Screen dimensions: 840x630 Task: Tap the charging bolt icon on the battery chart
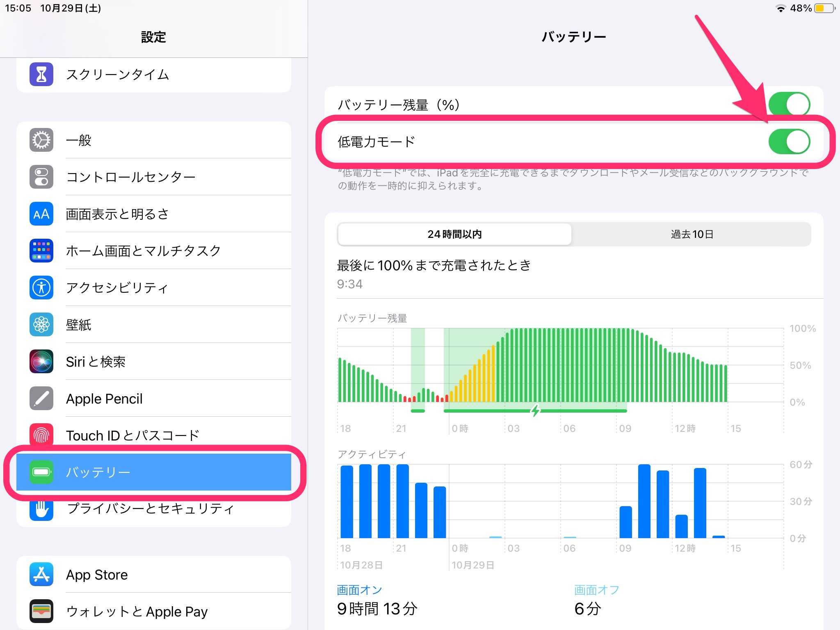[x=535, y=410]
